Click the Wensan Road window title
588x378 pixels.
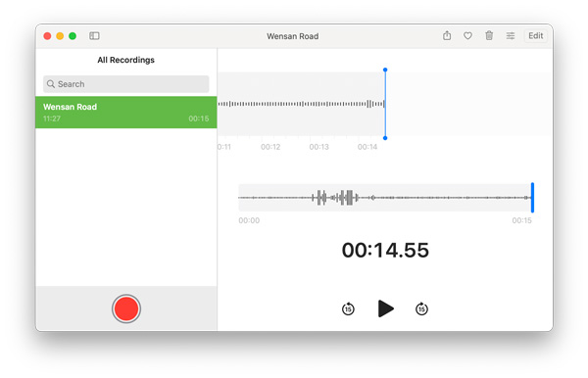(292, 36)
